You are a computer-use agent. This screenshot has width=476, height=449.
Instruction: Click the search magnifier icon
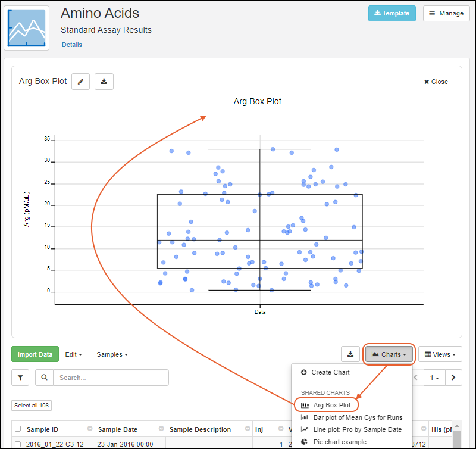coord(44,378)
